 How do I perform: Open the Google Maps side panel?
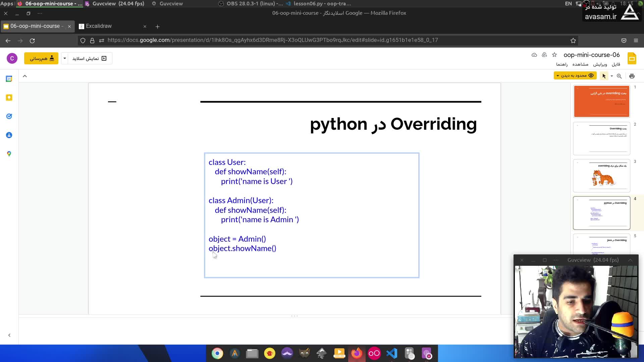[x=9, y=154]
